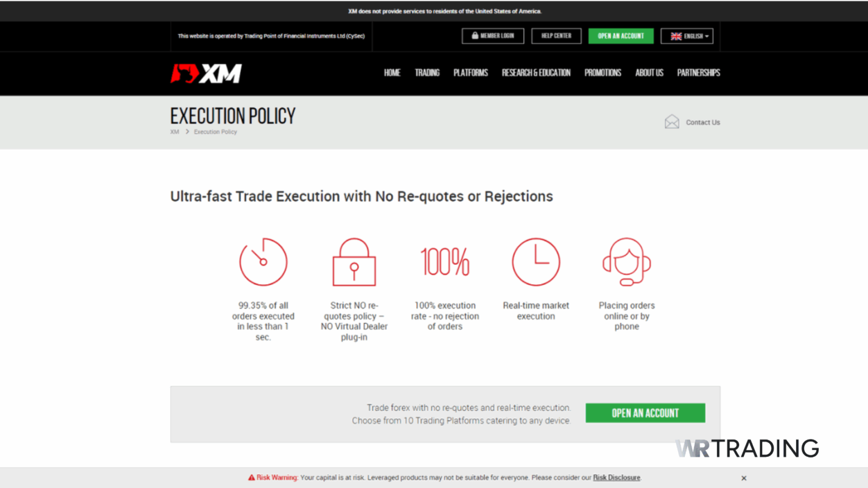Click 'Trade forex with no re-quotes' banner text
868x488 pixels.
pyautogui.click(x=461, y=414)
